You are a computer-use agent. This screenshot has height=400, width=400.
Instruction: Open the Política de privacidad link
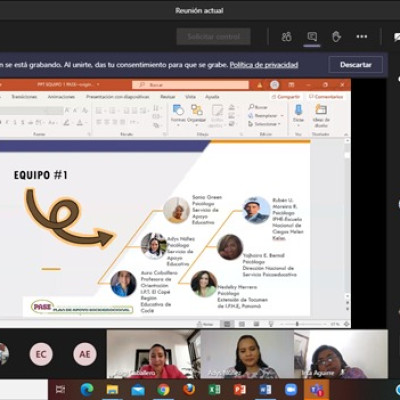(x=264, y=65)
